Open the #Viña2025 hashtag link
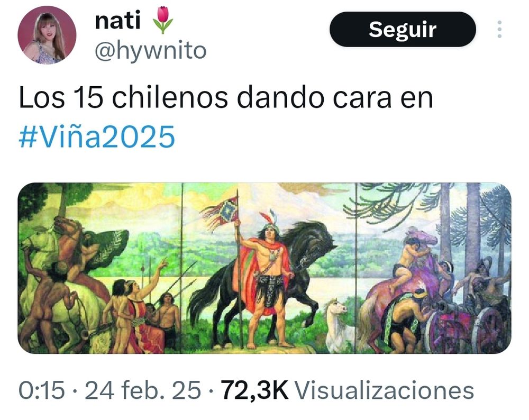Viewport: 529px width, 420px height. (97, 136)
